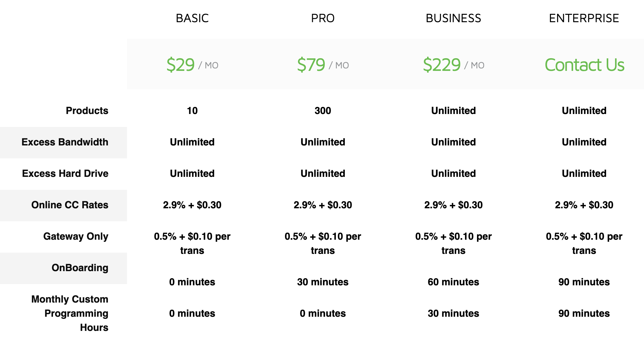This screenshot has height=342, width=644.
Task: Click the $229 / MO price
Action: 453,65
